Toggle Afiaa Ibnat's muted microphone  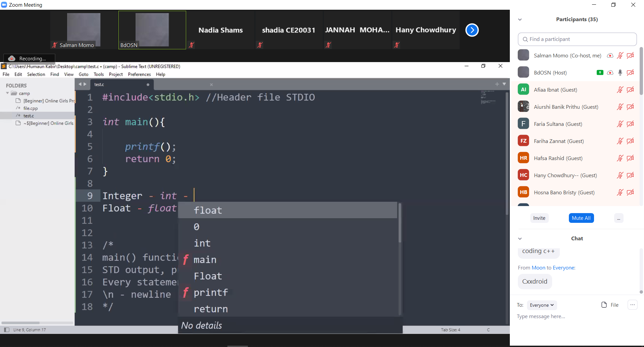pos(620,90)
